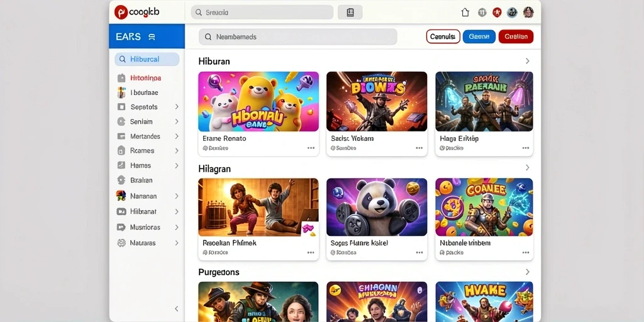
Task: Select the Musrrioras sidebar entry
Action: (x=147, y=227)
